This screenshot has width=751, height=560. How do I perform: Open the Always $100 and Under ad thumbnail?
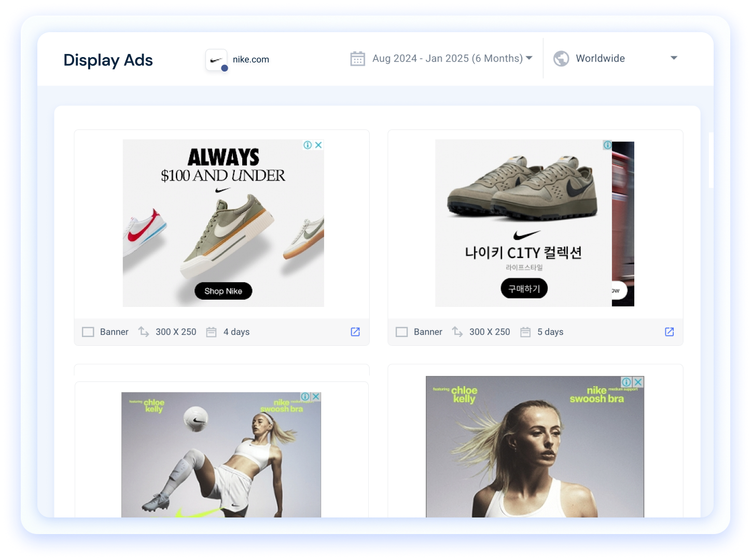tap(224, 223)
